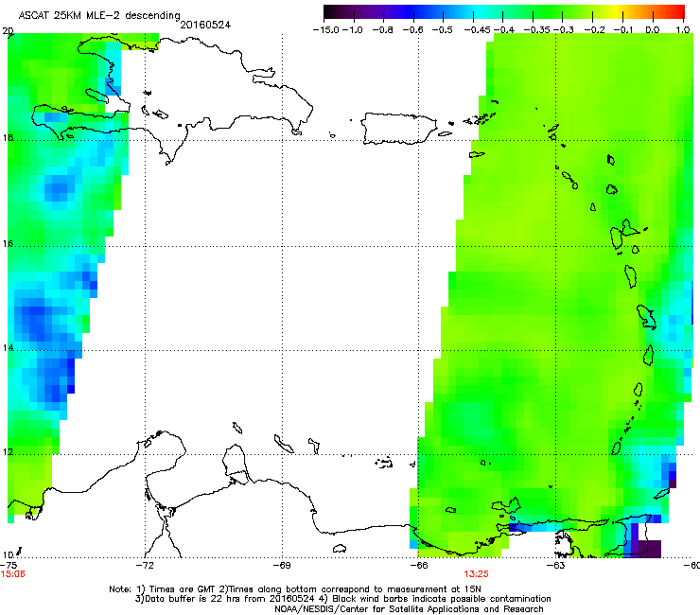Click the red time stamp 15:06

tap(12, 574)
